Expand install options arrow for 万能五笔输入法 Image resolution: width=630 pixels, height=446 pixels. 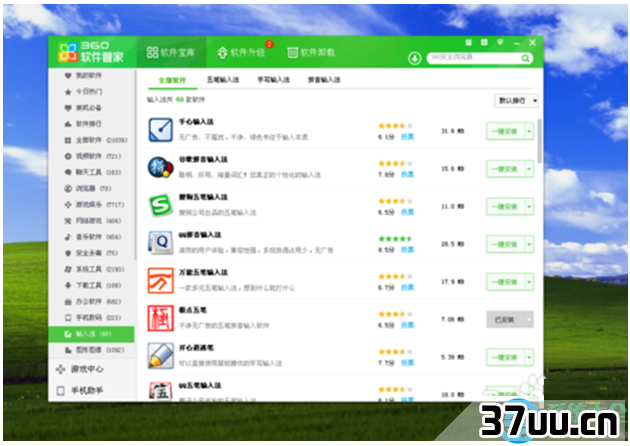tap(530, 282)
